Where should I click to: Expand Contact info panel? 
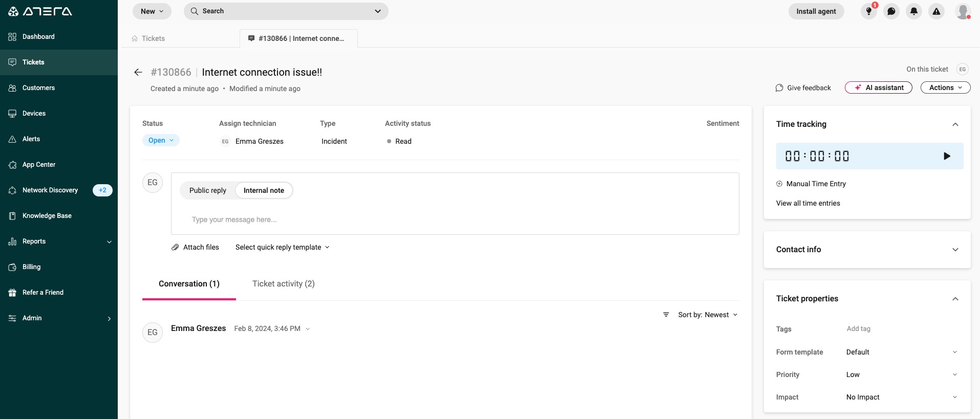pyautogui.click(x=955, y=250)
